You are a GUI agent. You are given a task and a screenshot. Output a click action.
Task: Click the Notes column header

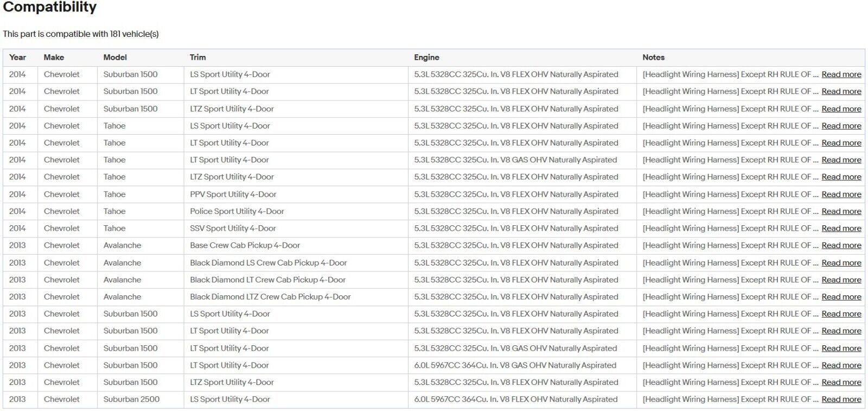(653, 58)
